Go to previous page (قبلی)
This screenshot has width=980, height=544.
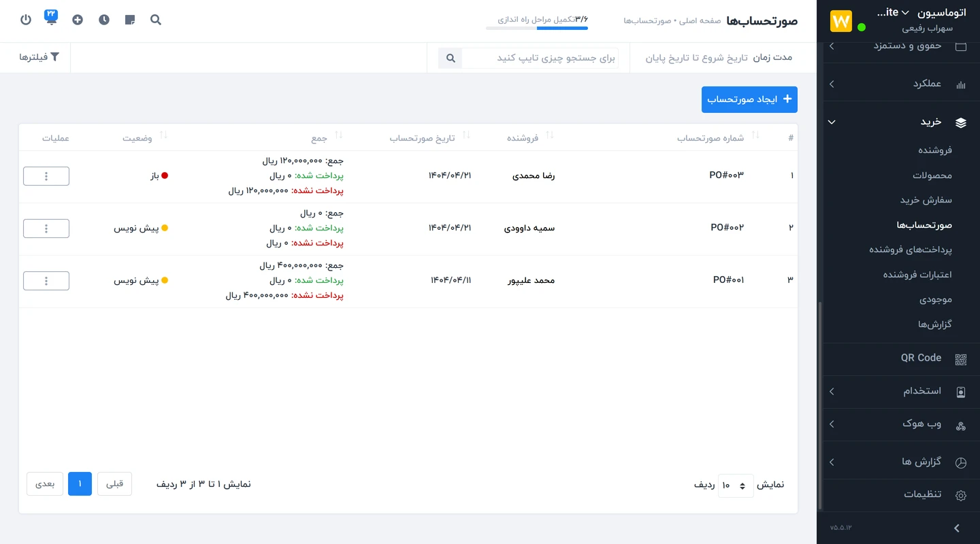pyautogui.click(x=114, y=484)
